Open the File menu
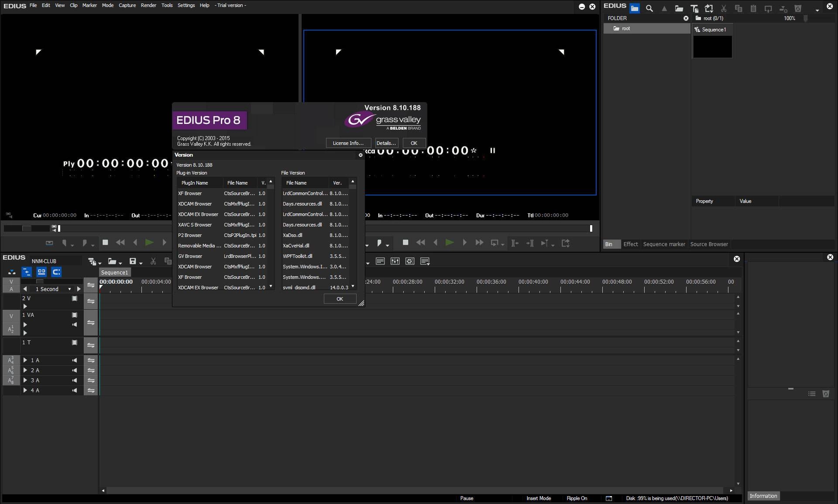838x504 pixels. pos(33,5)
